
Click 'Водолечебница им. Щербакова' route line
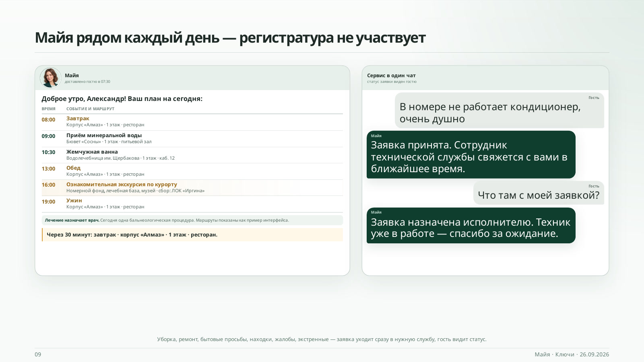pos(120,158)
